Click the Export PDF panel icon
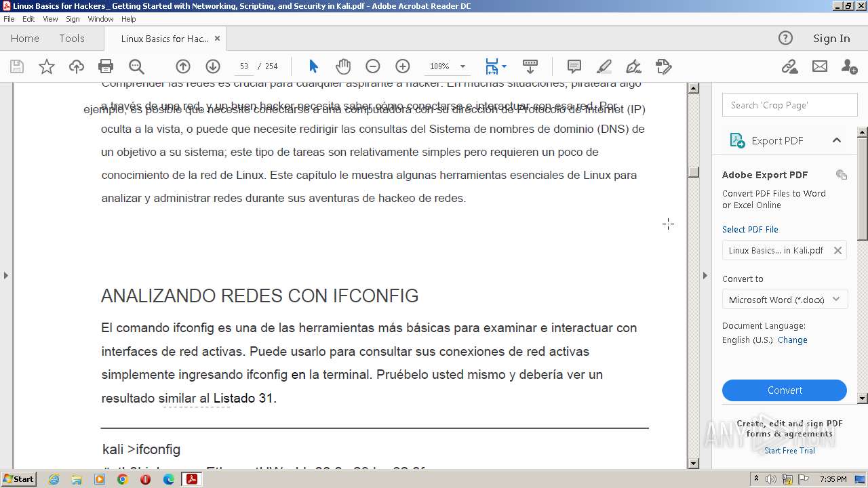The image size is (868, 488). (737, 140)
